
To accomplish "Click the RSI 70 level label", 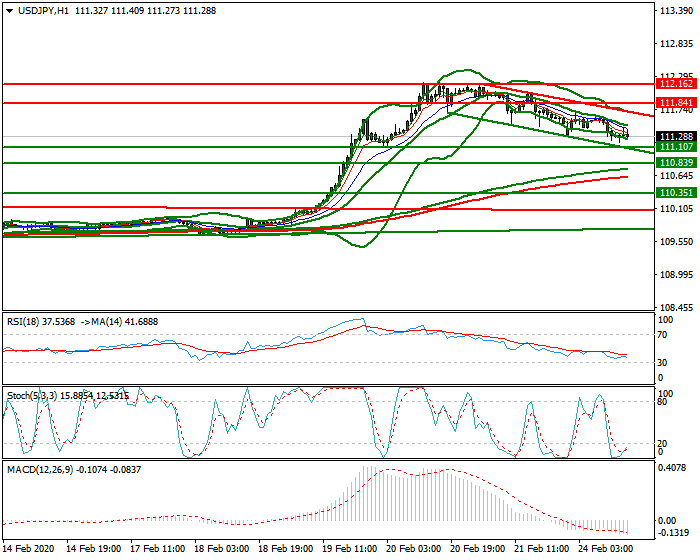I will (x=662, y=335).
